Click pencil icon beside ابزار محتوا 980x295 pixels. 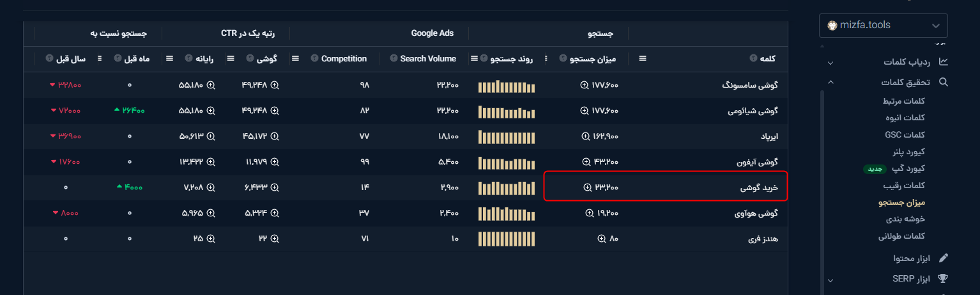pyautogui.click(x=943, y=258)
